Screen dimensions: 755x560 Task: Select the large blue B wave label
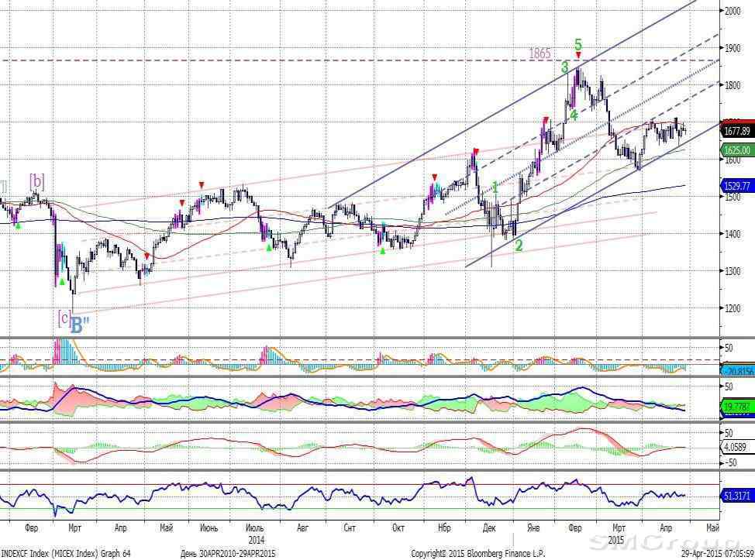[76, 326]
